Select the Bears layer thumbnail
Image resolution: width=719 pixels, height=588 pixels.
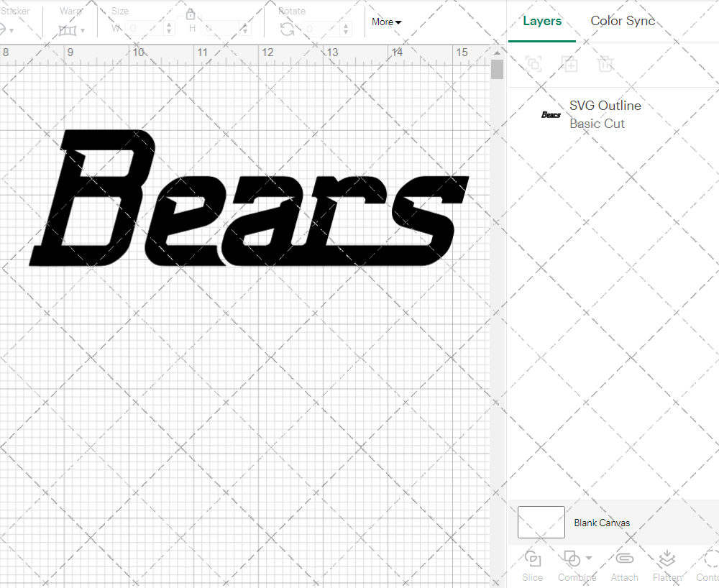(x=550, y=114)
